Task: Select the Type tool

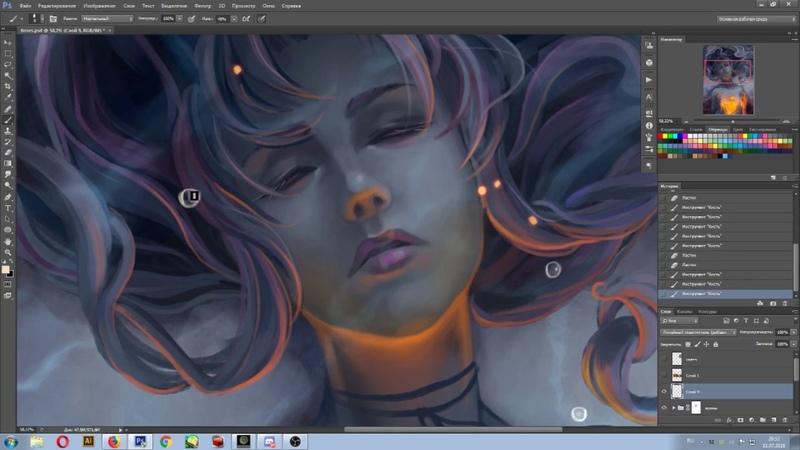Action: (x=8, y=208)
